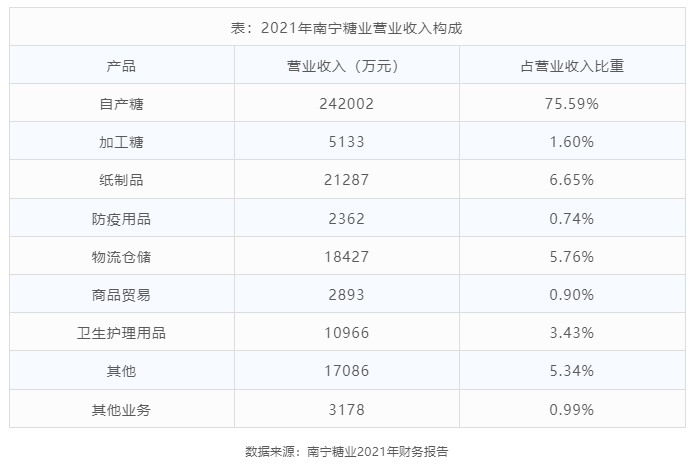Click the percentage 3.43%
Screen dimensions: 697x468
[572, 333]
